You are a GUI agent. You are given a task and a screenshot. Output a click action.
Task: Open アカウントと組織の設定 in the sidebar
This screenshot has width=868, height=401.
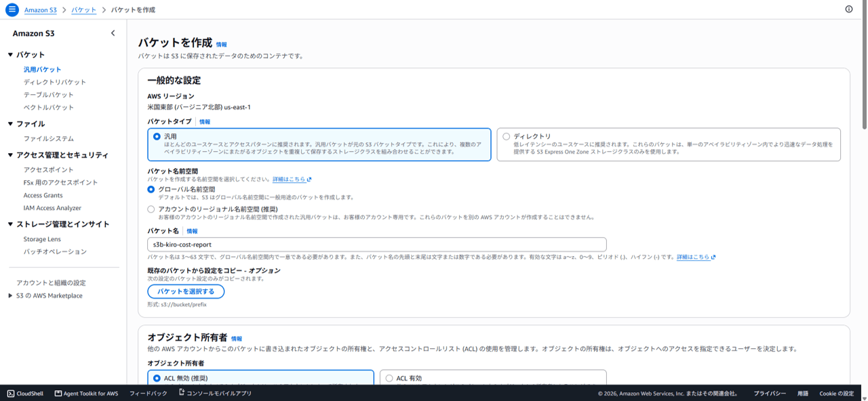51,283
